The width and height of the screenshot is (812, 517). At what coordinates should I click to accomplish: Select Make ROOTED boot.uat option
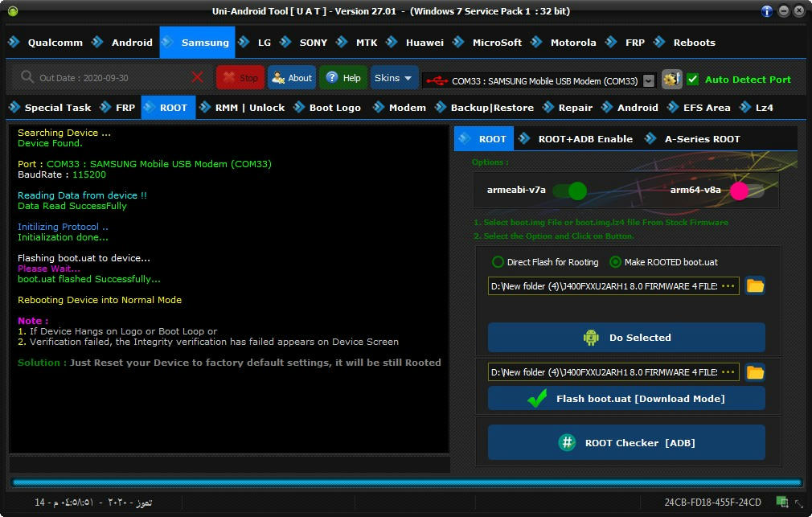click(664, 262)
